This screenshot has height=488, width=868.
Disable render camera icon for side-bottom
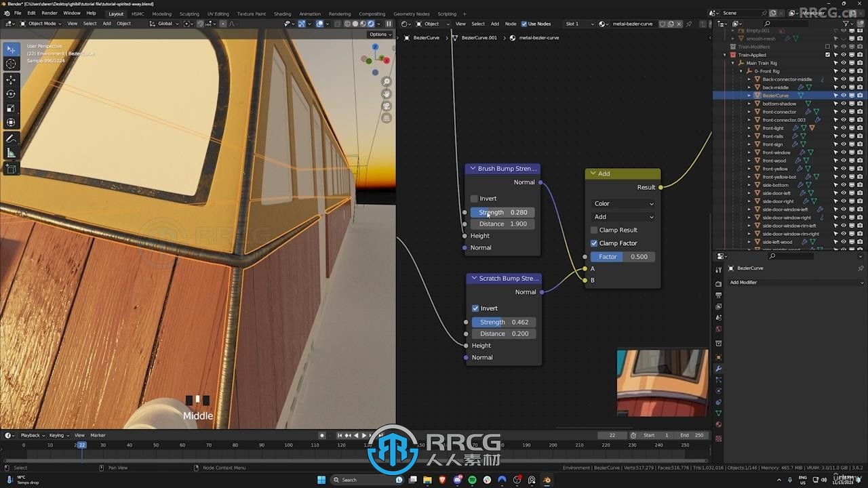(860, 185)
